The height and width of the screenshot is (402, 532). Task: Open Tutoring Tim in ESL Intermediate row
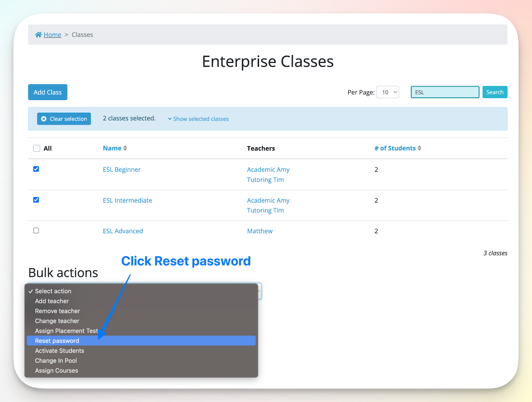point(265,210)
